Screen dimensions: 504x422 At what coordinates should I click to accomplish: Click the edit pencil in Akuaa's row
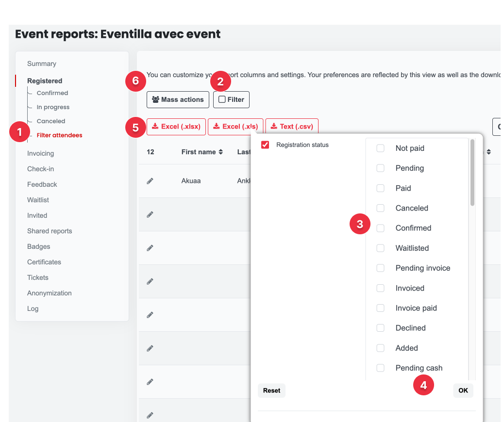coord(150,181)
